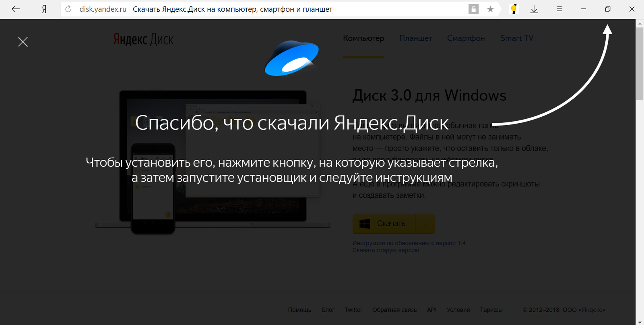This screenshot has width=644, height=325.
Task: Click the Яндекс Диск logo
Action: point(143,39)
